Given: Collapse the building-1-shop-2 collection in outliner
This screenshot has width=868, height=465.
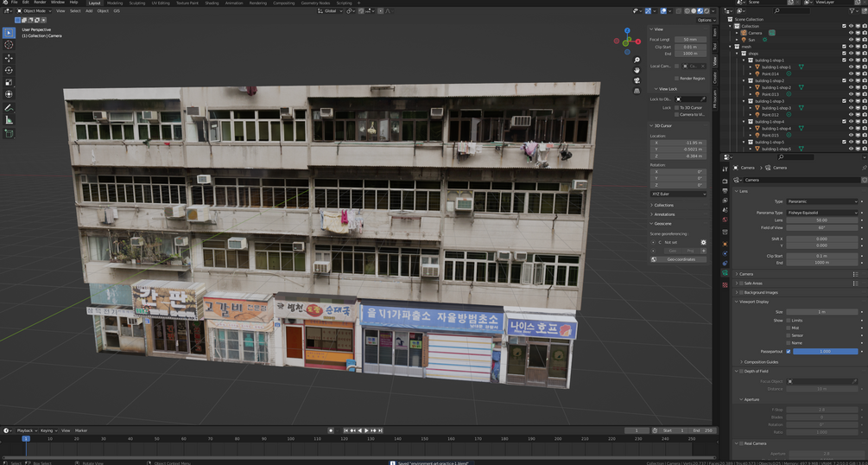Looking at the screenshot, I should coord(744,81).
